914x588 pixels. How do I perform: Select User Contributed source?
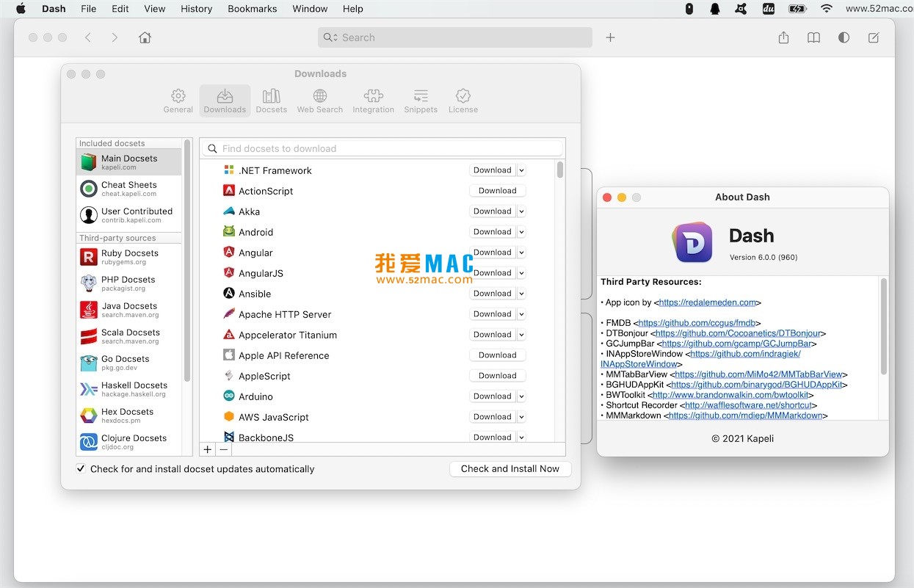pos(128,215)
